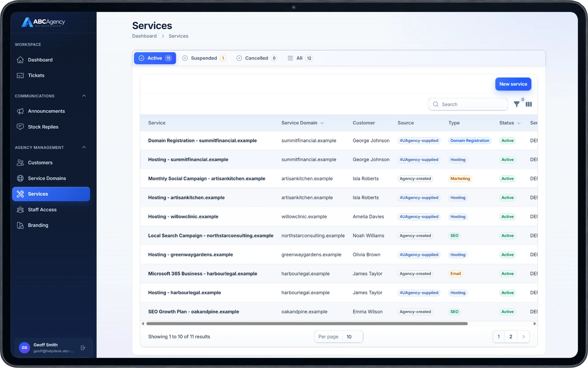Viewport: 588px width, 368px height.
Task: Collapse the Communications section
Action: coord(84,96)
